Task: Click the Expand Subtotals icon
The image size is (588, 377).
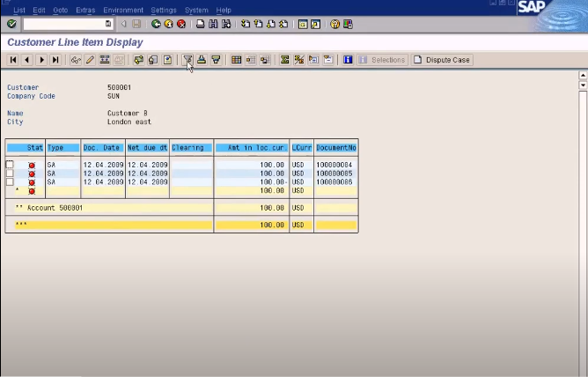Action: point(313,60)
